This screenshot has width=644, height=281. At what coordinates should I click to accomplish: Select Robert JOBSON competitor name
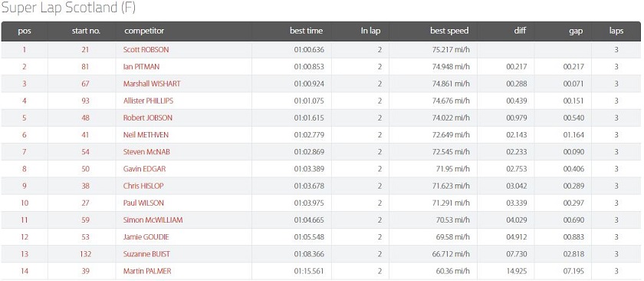click(148, 117)
